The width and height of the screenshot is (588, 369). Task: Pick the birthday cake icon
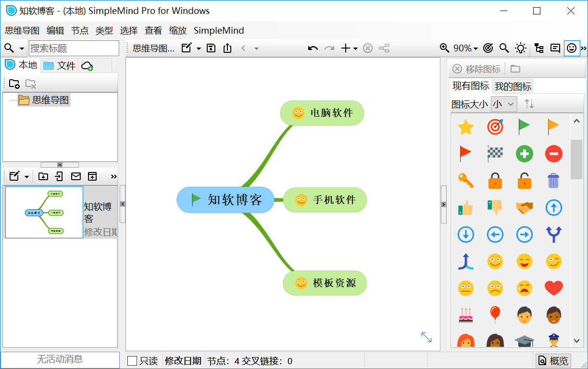click(x=466, y=315)
